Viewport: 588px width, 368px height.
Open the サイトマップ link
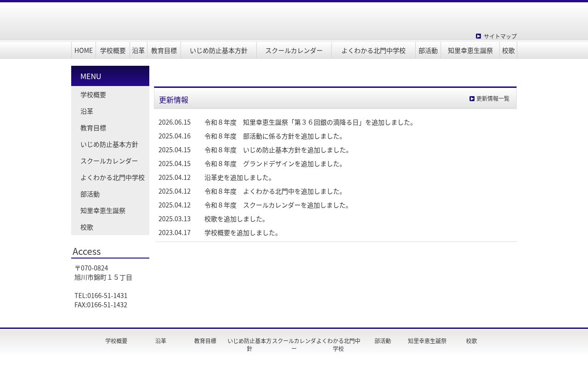tap(500, 36)
